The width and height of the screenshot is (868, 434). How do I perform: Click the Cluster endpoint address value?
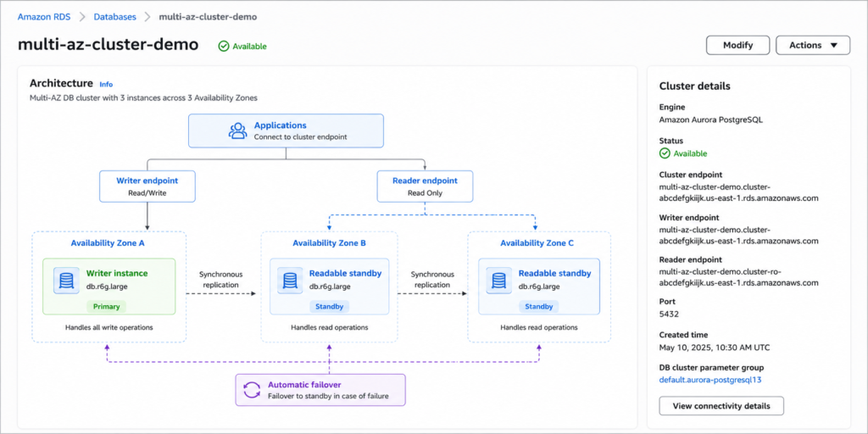[x=738, y=192]
